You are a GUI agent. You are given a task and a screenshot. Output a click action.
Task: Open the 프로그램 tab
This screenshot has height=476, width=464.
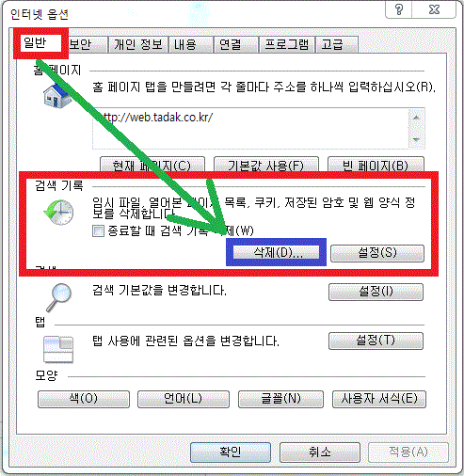point(287,44)
